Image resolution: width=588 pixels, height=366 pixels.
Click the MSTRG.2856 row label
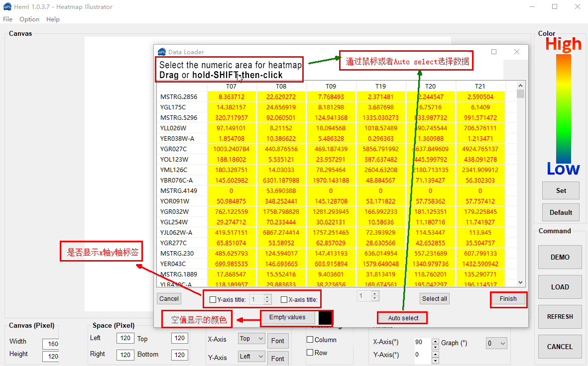[x=179, y=96]
